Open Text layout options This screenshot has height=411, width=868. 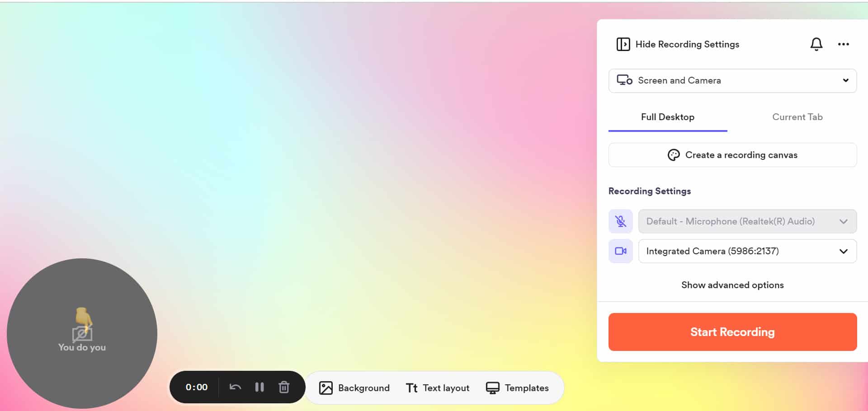[438, 388]
